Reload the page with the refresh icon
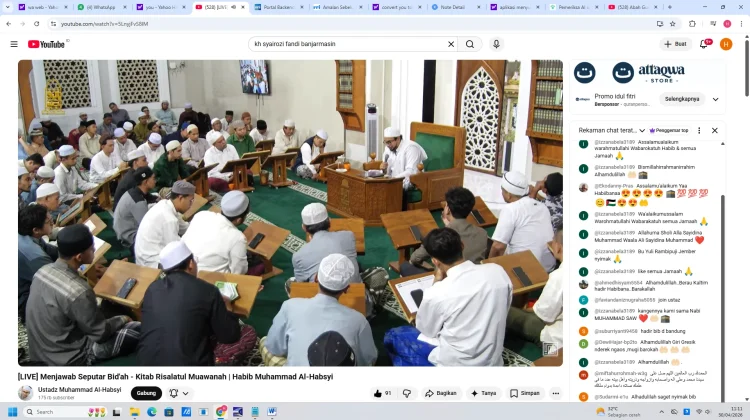This screenshot has width=750, height=420. 36,23
